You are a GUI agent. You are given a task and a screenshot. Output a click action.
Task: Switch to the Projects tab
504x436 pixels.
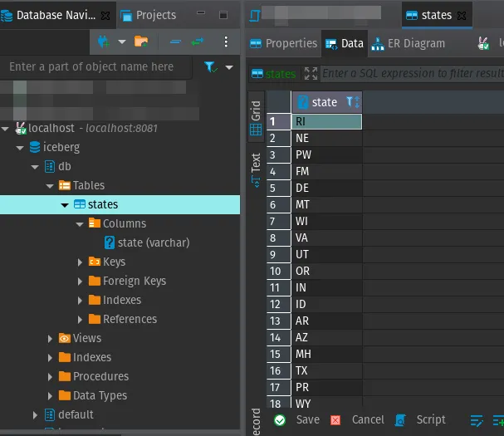(148, 15)
